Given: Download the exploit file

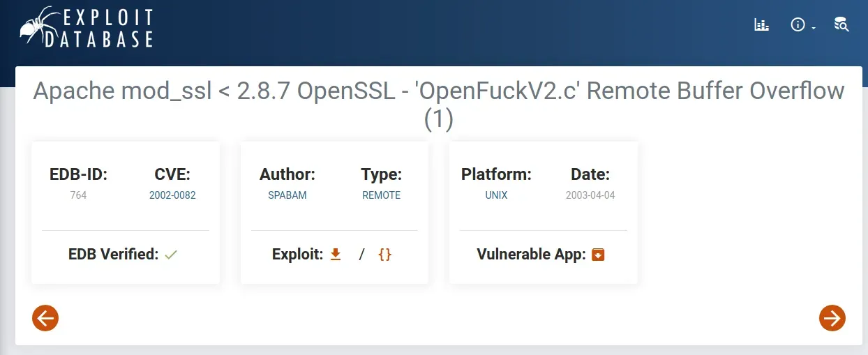Looking at the screenshot, I should pyautogui.click(x=336, y=255).
